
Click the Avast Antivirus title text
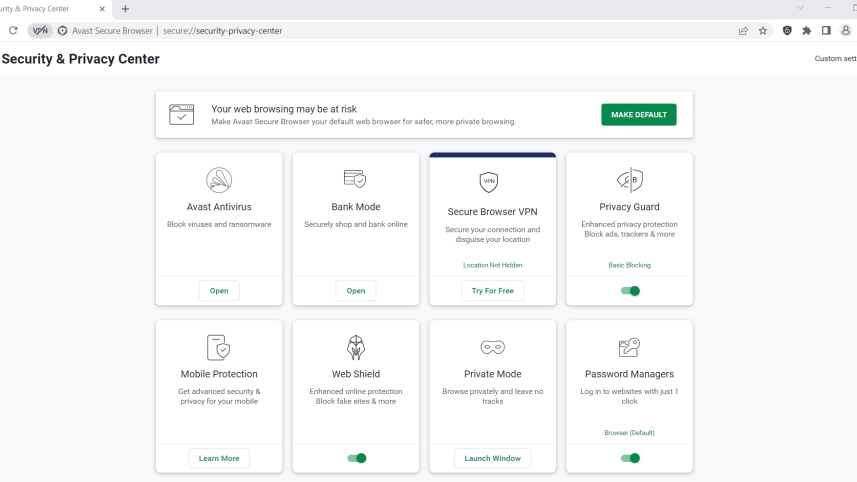point(219,207)
